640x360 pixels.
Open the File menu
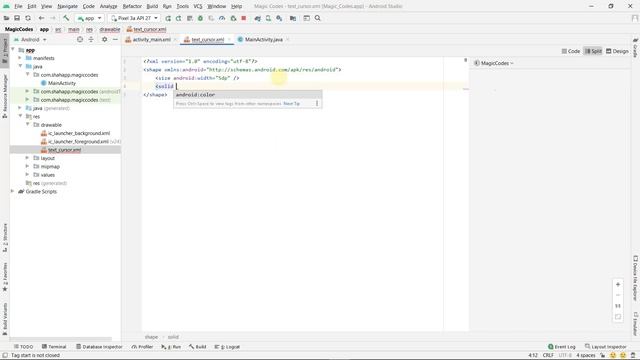coord(18,6)
